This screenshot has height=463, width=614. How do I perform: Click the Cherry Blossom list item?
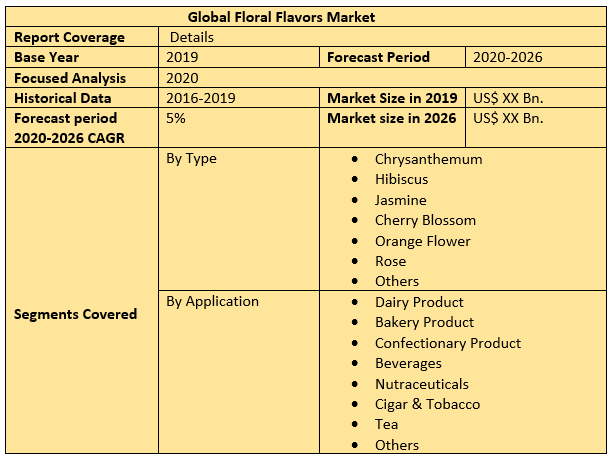coord(425,220)
